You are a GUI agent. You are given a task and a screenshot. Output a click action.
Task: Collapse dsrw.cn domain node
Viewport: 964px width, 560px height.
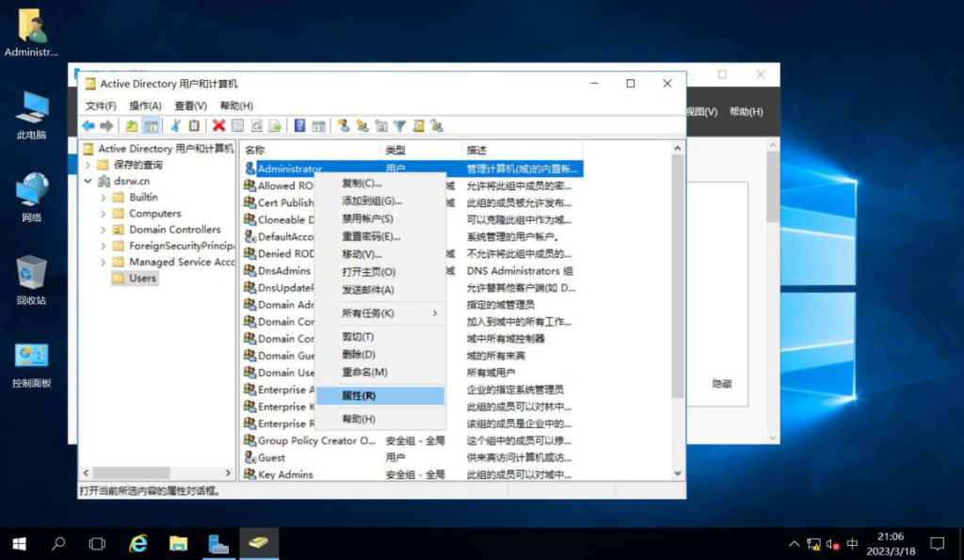click(x=88, y=182)
